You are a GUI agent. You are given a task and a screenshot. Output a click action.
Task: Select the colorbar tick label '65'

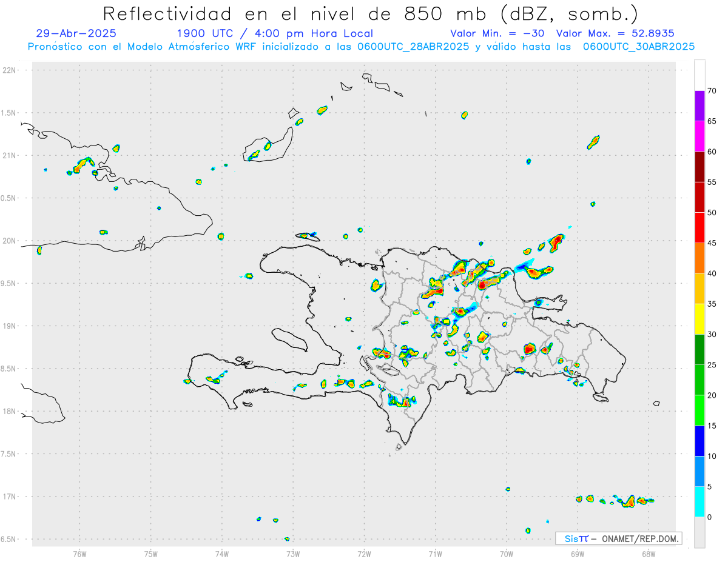point(712,121)
